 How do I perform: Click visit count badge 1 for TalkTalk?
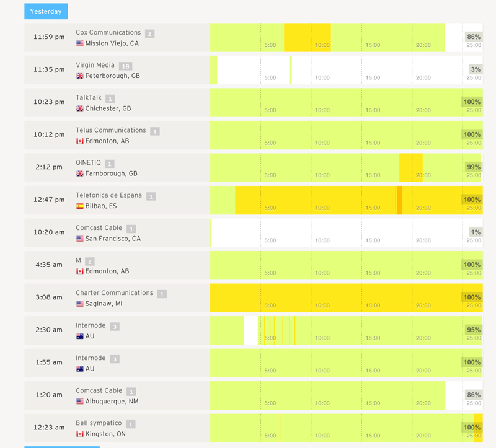tap(110, 99)
